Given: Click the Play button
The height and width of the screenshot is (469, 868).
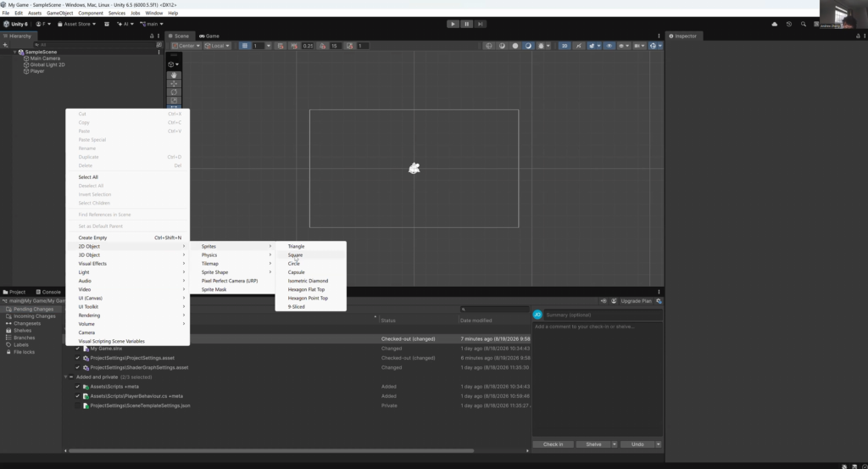Looking at the screenshot, I should (453, 24).
